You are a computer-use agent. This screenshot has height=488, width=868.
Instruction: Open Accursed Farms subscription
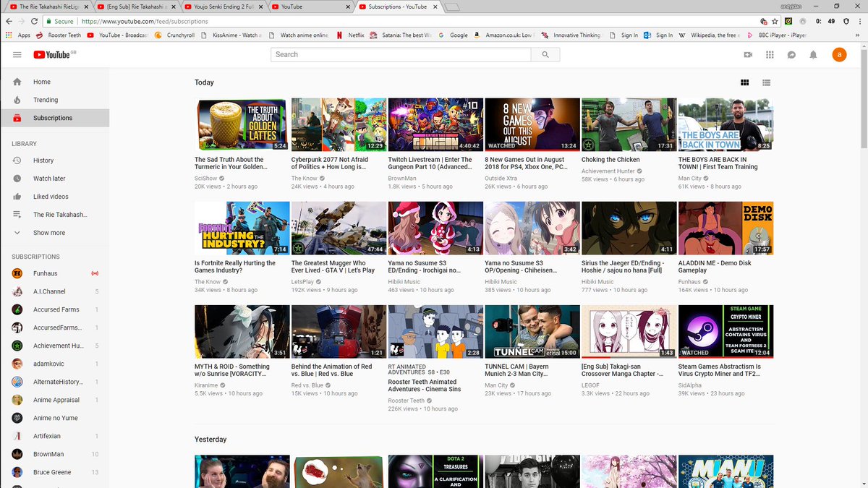point(54,309)
